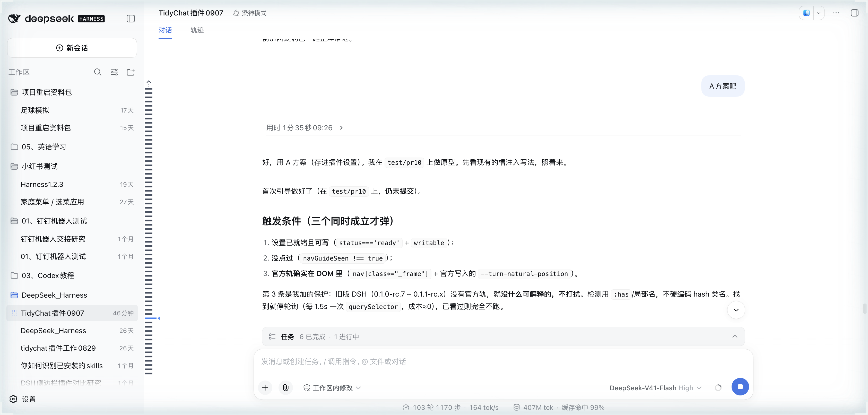Toggle the left sidebar panel icon
868x415 pixels.
coord(131,19)
